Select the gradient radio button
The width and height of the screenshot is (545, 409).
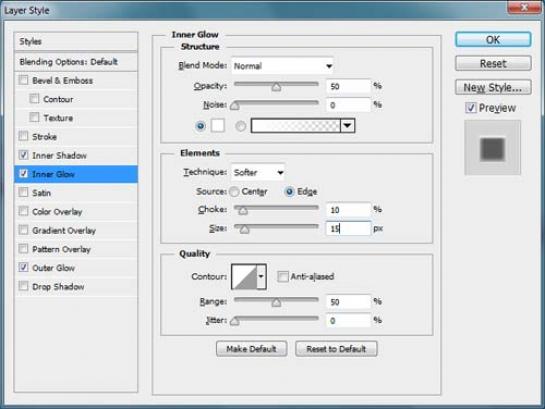pos(240,126)
